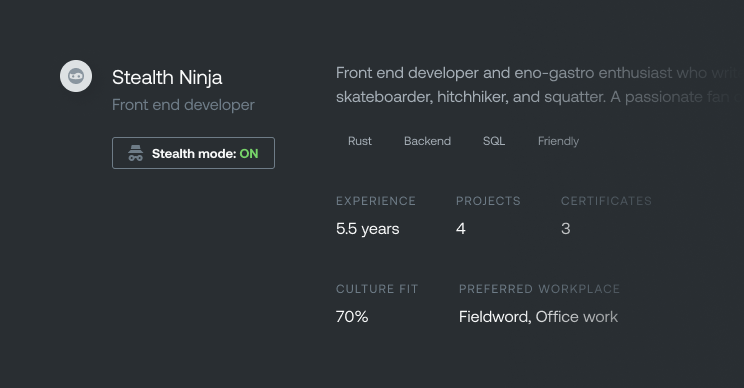
Task: Click the CERTIFICATES label
Action: (x=606, y=201)
